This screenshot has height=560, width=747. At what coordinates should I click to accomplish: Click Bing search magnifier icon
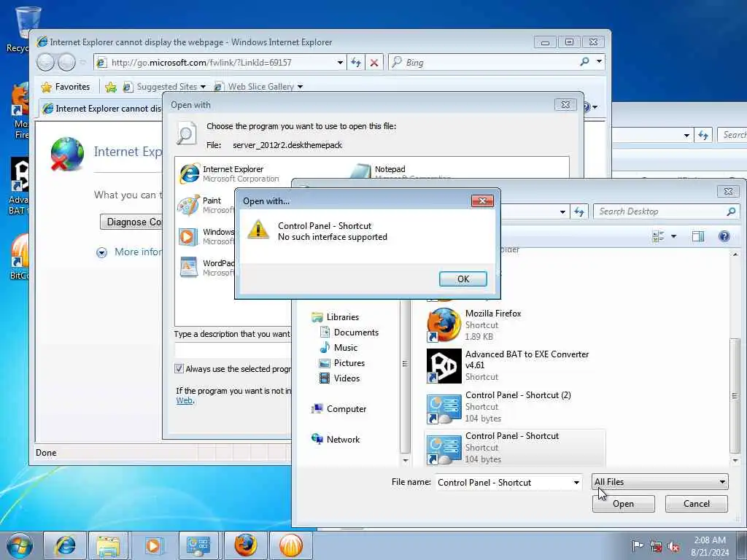tap(584, 61)
